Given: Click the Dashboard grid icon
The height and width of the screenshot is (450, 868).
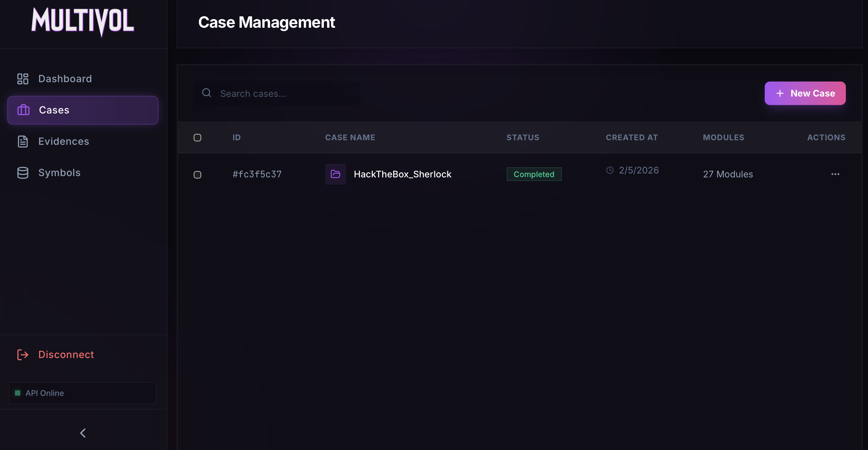Looking at the screenshot, I should (x=22, y=79).
